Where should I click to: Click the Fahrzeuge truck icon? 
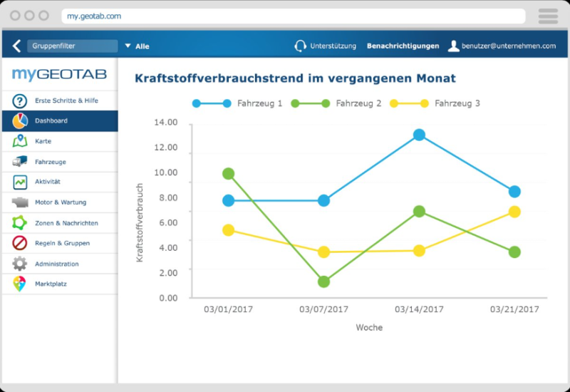(20, 162)
